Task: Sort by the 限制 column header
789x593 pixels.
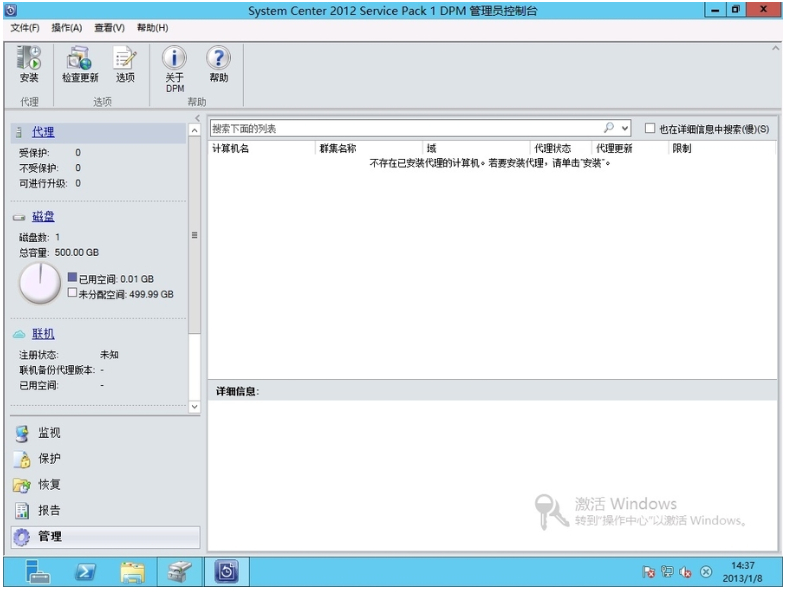Action: [x=723, y=149]
